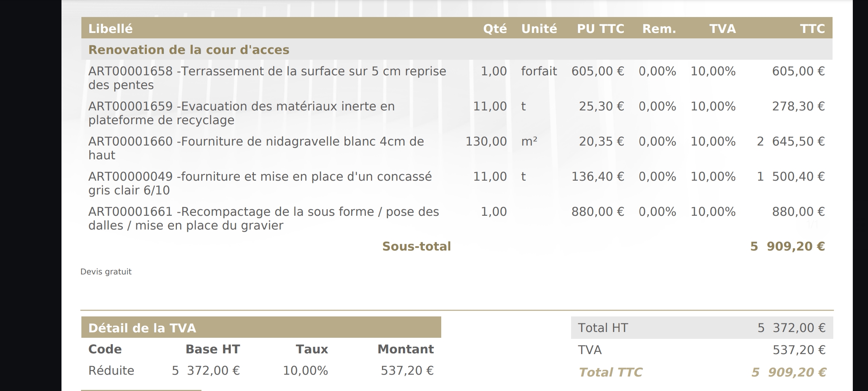Click the Total HT label
The height and width of the screenshot is (391, 868).
point(603,328)
